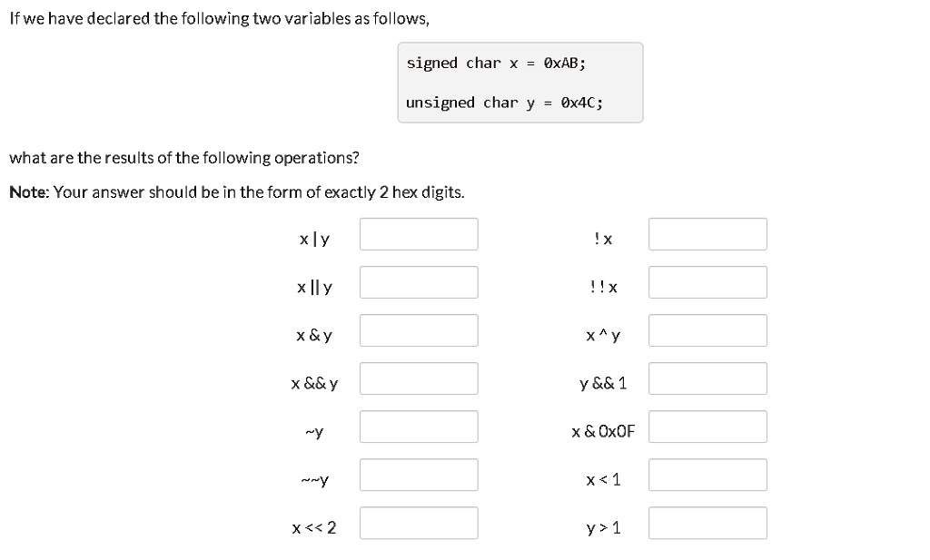Click the bold Note label
This screenshot has width=930, height=560.
pos(29,192)
